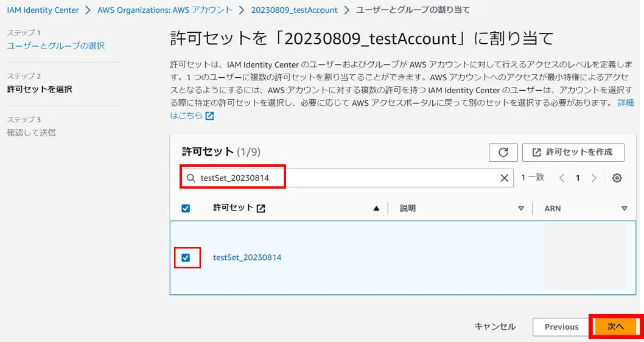The image size is (644, 342).
Task: Click the 許可セット column header text
Action: tap(233, 208)
